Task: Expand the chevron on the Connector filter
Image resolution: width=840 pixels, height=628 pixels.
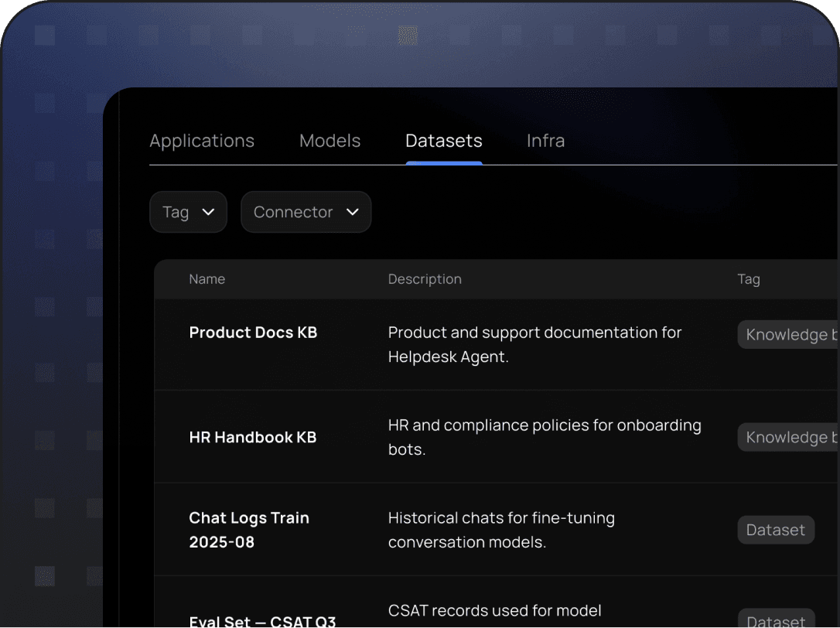Action: click(x=353, y=212)
